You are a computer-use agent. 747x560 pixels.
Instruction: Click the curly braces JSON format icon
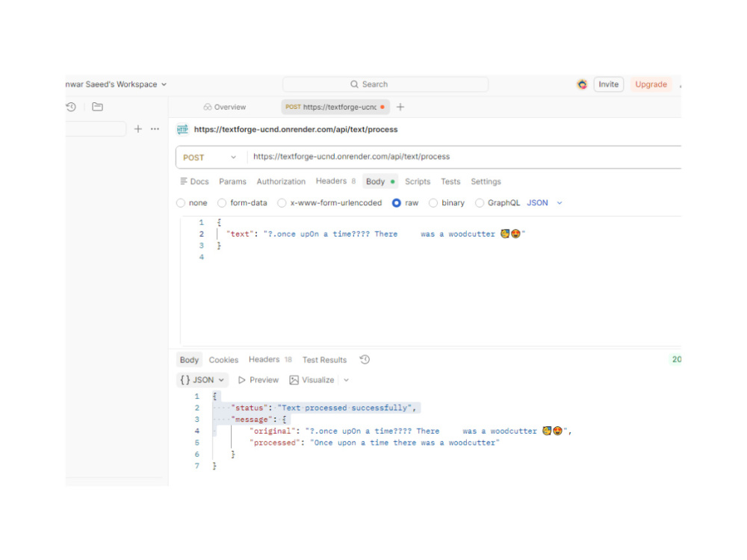pyautogui.click(x=185, y=380)
